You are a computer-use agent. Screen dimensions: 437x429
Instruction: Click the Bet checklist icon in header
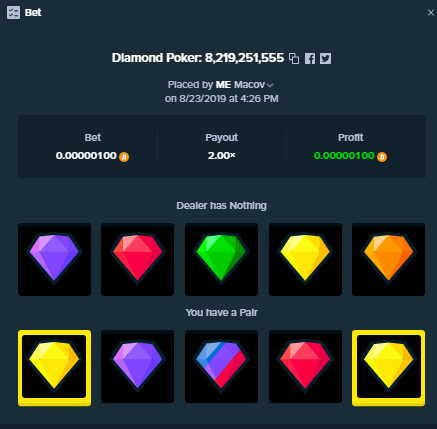(13, 13)
